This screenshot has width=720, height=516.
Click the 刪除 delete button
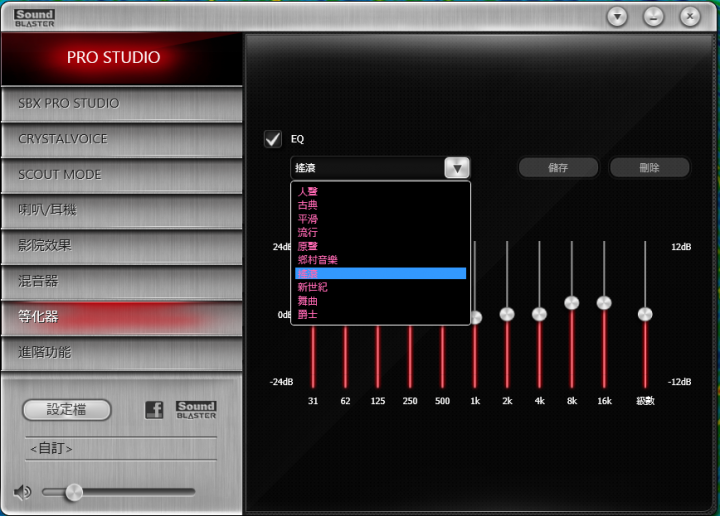649,168
